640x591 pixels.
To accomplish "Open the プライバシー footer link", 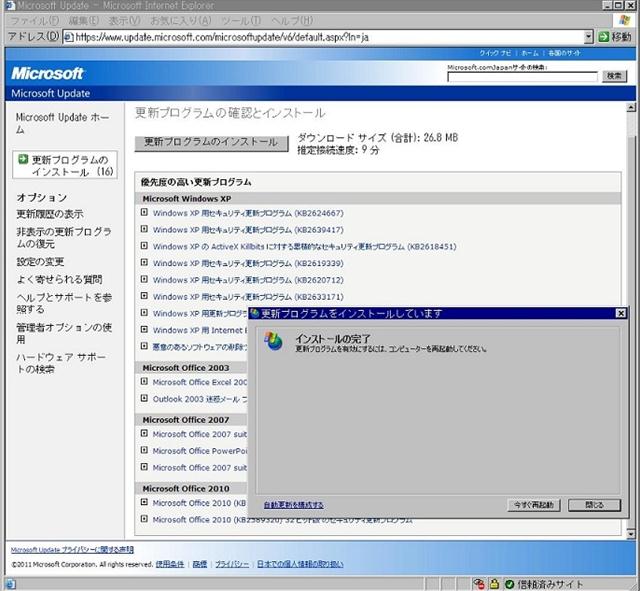I will 232,564.
